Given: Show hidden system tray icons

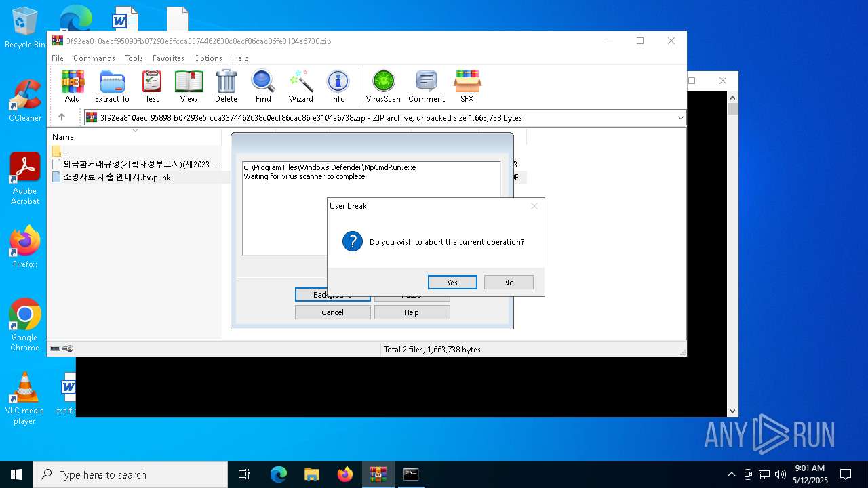Looking at the screenshot, I should [731, 474].
